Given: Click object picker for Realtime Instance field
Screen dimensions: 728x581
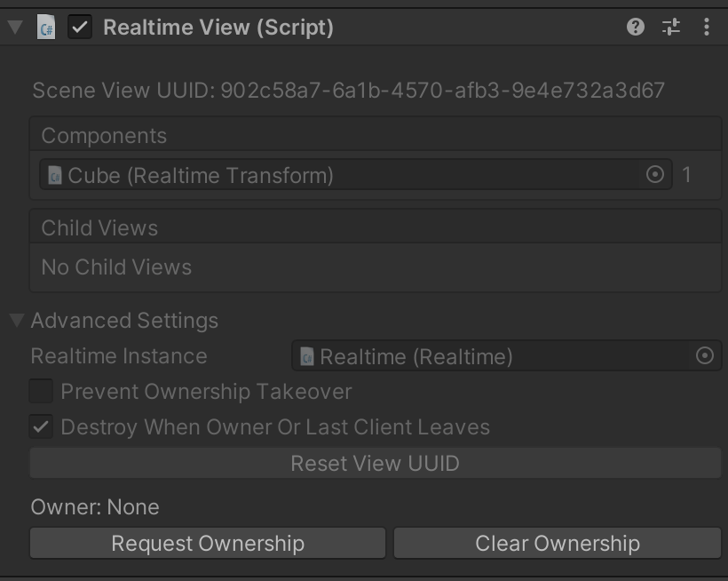Looking at the screenshot, I should coord(705,356).
